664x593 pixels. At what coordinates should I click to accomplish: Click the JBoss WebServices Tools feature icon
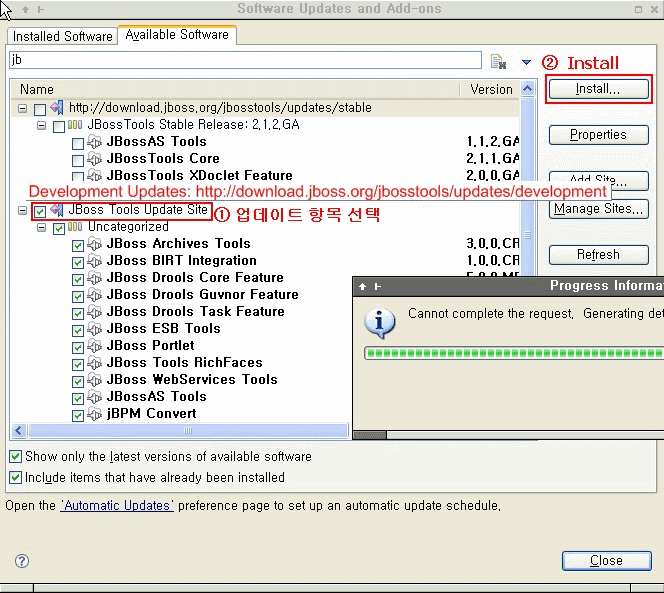point(95,380)
